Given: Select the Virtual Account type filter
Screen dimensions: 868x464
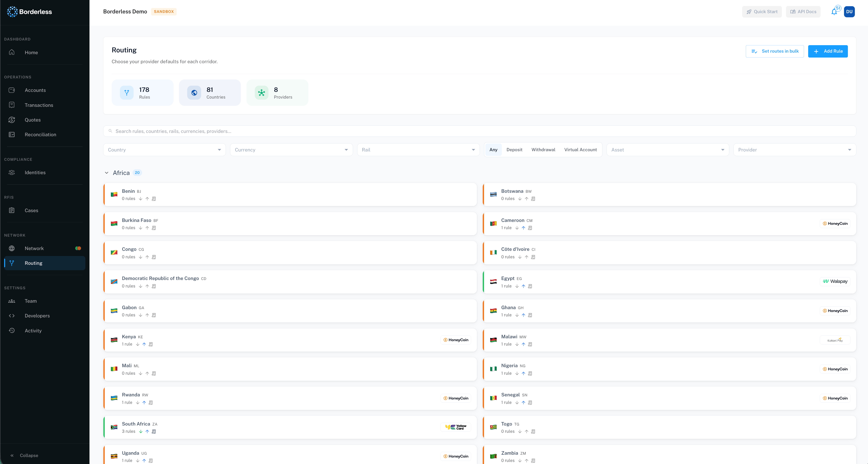Looking at the screenshot, I should (580, 150).
